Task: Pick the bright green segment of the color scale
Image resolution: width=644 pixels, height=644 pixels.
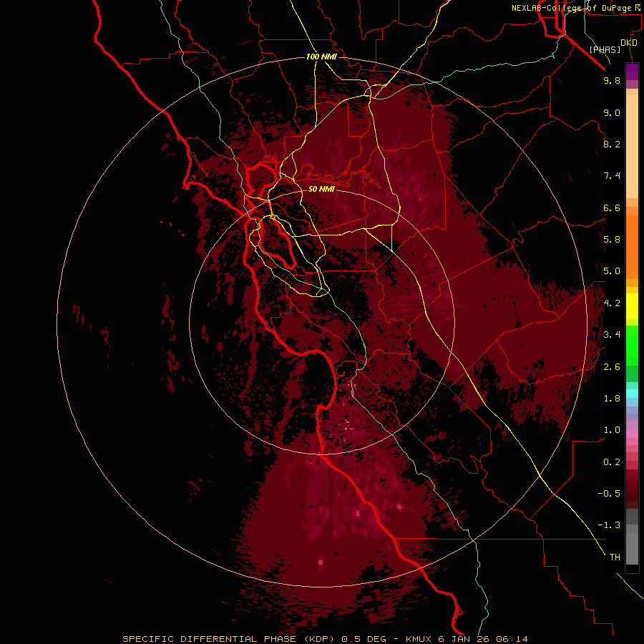Action: 632,345
